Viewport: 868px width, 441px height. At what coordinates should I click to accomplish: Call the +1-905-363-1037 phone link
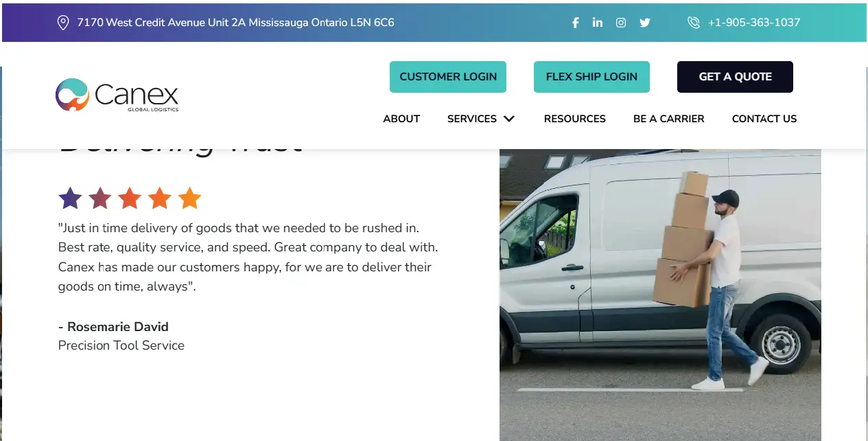click(x=754, y=23)
